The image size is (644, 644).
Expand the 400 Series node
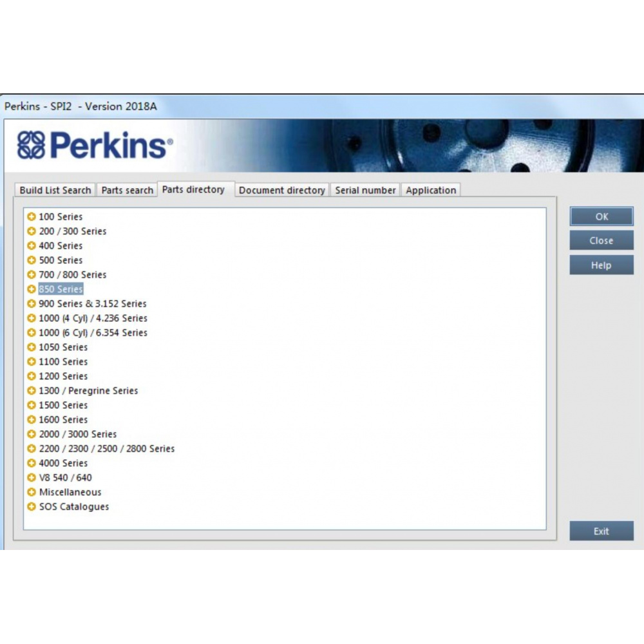tap(31, 245)
